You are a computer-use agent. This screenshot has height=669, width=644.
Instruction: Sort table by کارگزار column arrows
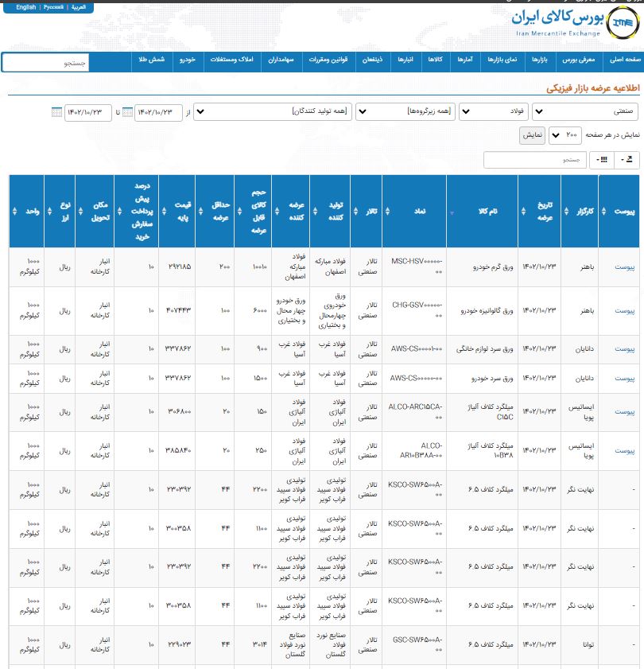(x=566, y=211)
